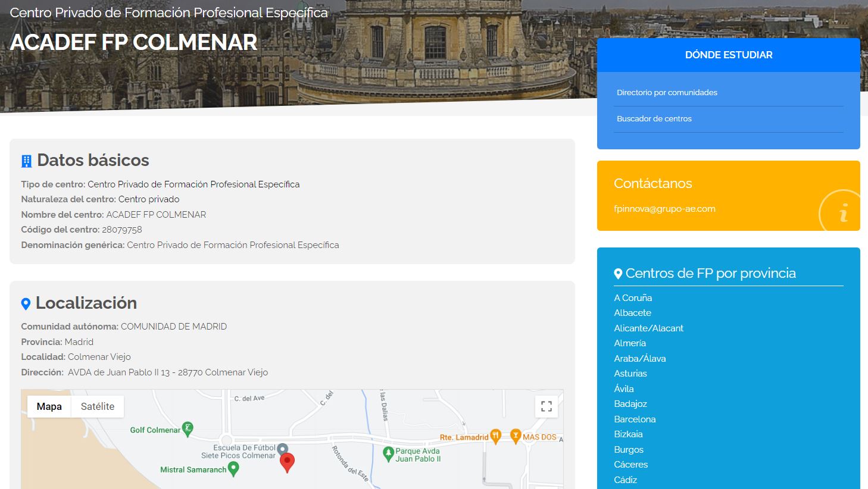Click the Mistral Samaranch map label
The height and width of the screenshot is (489, 868).
(193, 469)
